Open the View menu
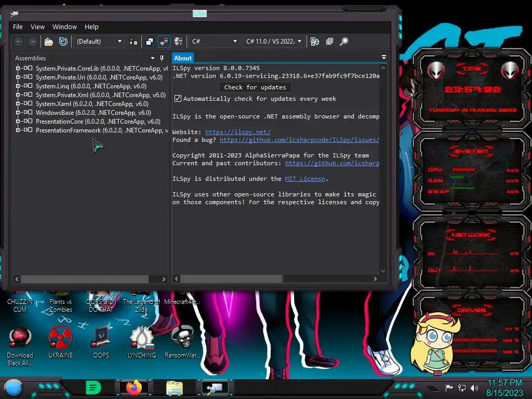The image size is (532, 399). pyautogui.click(x=37, y=27)
